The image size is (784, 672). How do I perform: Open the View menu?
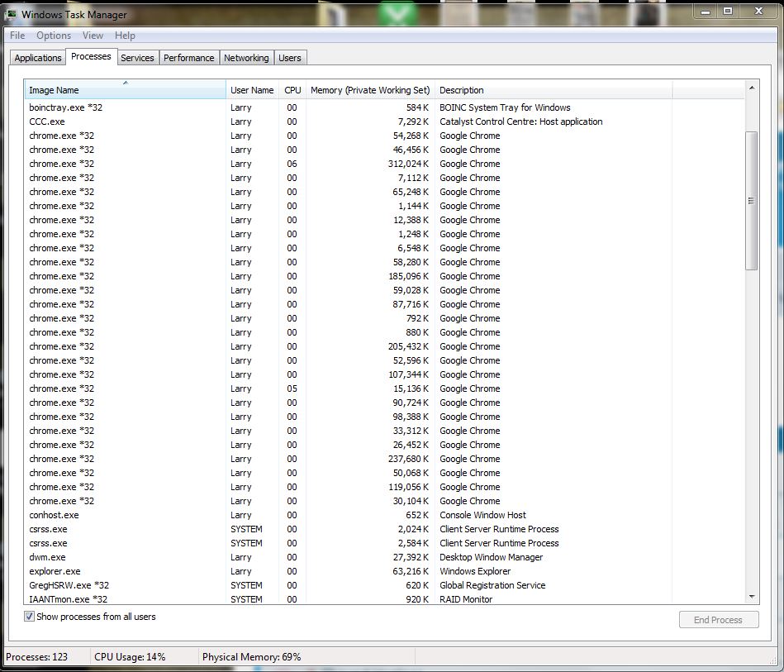[93, 36]
